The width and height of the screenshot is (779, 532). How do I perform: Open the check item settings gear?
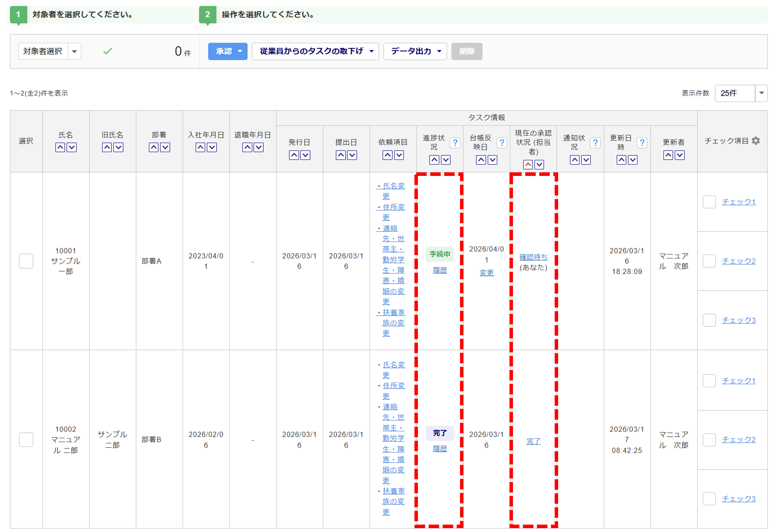[x=756, y=141]
